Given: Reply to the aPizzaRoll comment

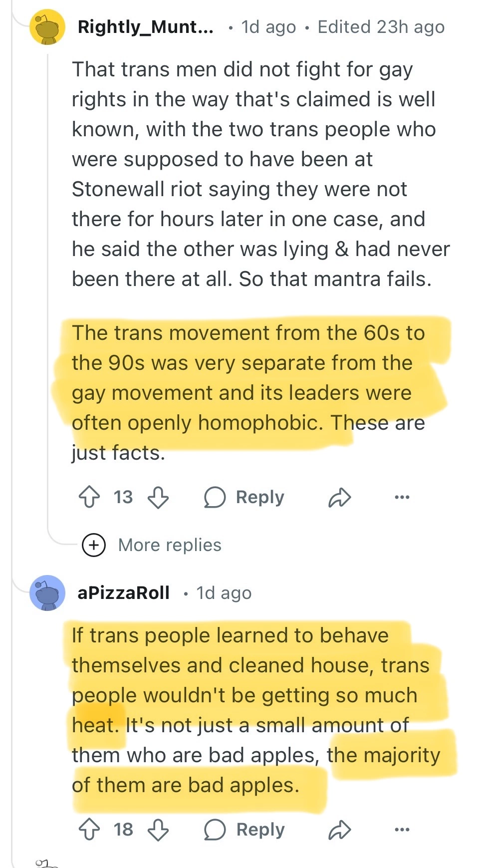Looking at the screenshot, I should coord(244,830).
